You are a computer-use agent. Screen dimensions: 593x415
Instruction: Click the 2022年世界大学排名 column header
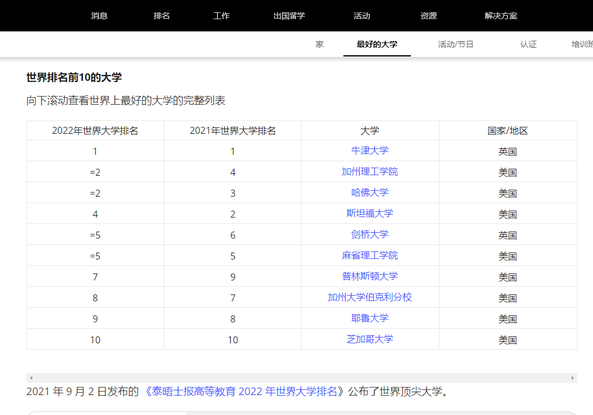point(95,131)
